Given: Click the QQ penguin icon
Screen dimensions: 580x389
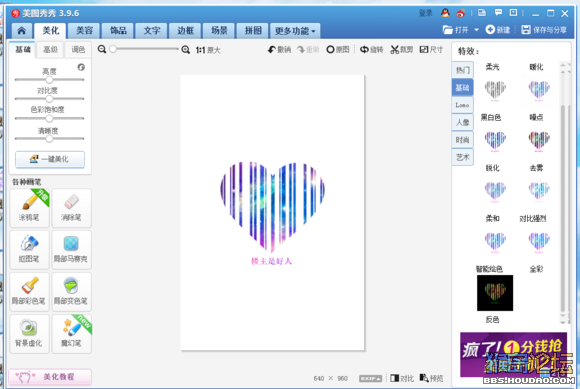Looking at the screenshot, I should (x=445, y=13).
